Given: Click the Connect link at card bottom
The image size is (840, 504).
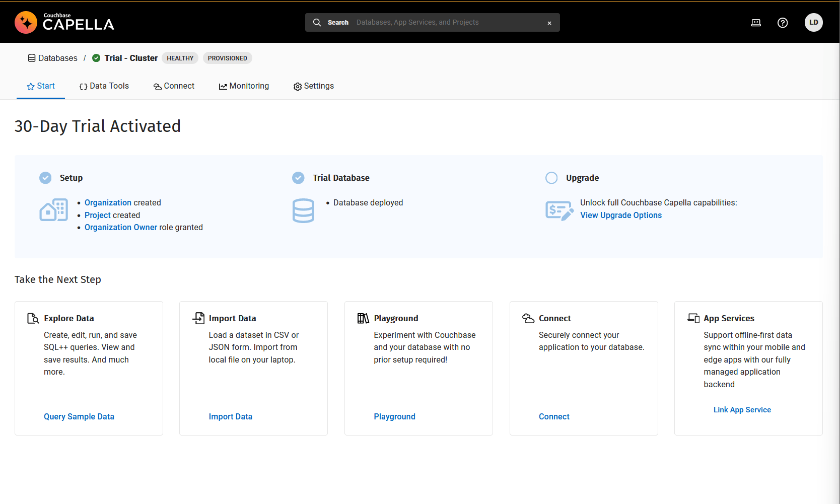Looking at the screenshot, I should 554,417.
